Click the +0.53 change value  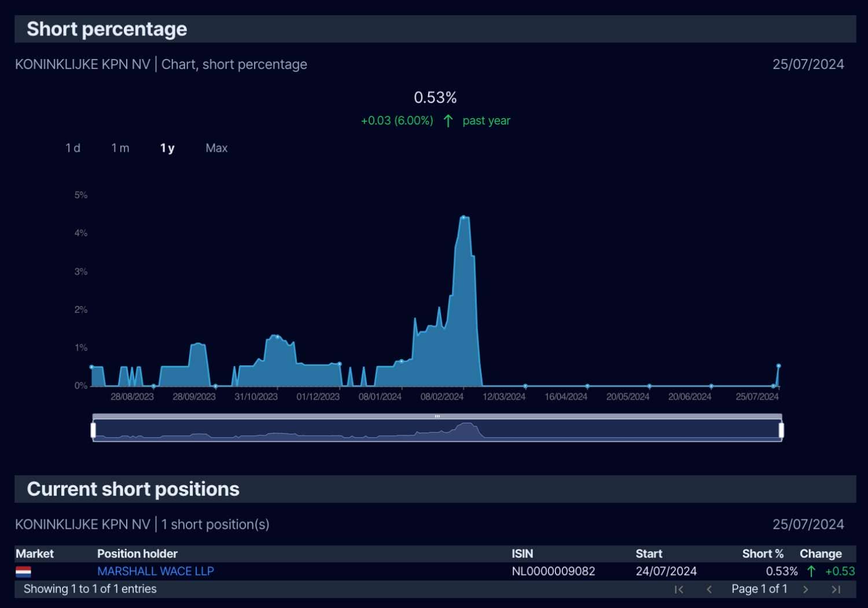point(840,572)
